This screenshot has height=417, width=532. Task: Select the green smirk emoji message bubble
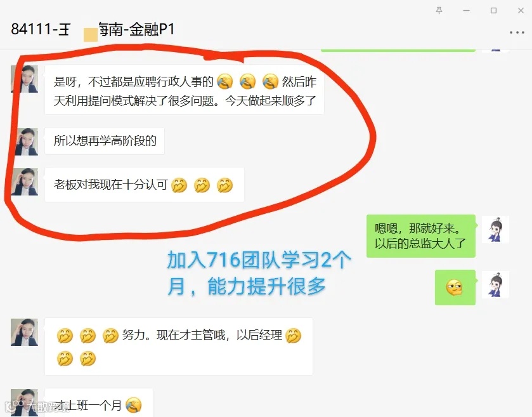[455, 288]
